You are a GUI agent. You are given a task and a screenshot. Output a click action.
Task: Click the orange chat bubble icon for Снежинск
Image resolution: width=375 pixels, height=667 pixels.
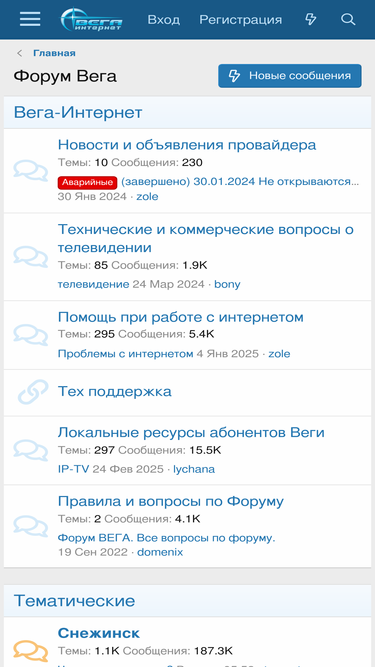pos(30,651)
